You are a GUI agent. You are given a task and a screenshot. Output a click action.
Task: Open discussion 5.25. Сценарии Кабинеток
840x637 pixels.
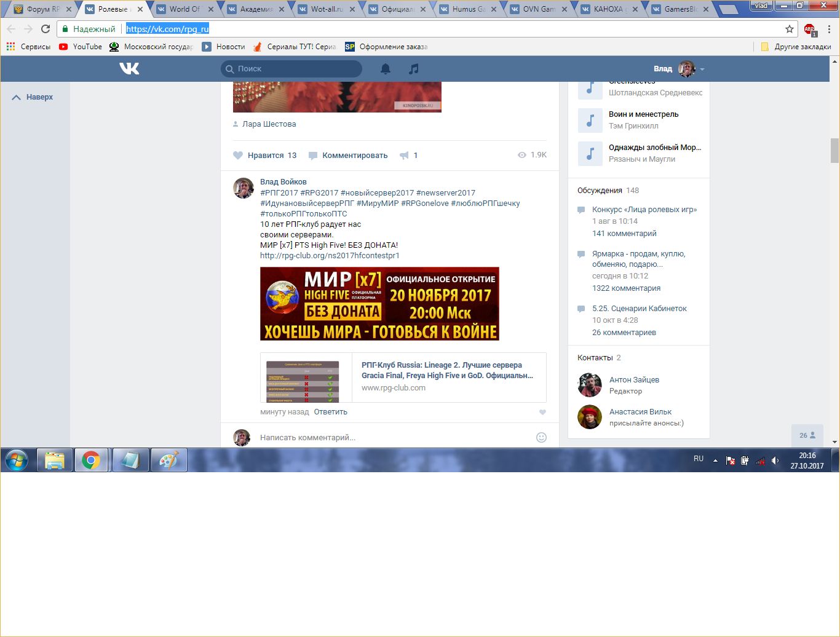click(640, 309)
